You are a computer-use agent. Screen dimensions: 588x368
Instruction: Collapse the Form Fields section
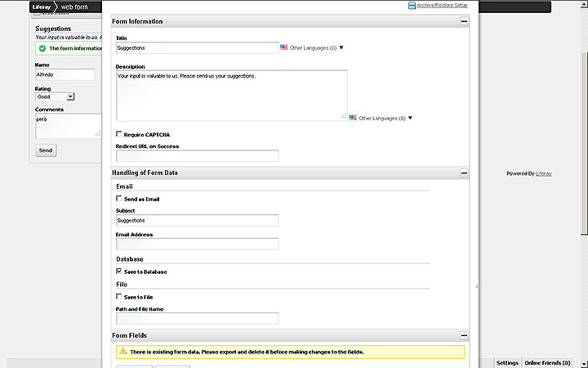(x=464, y=335)
